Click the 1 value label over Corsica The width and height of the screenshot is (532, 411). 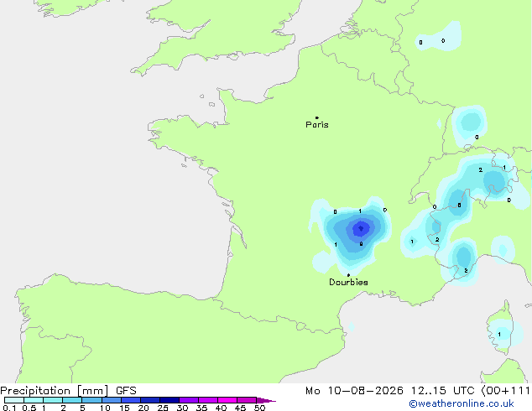pyautogui.click(x=499, y=335)
